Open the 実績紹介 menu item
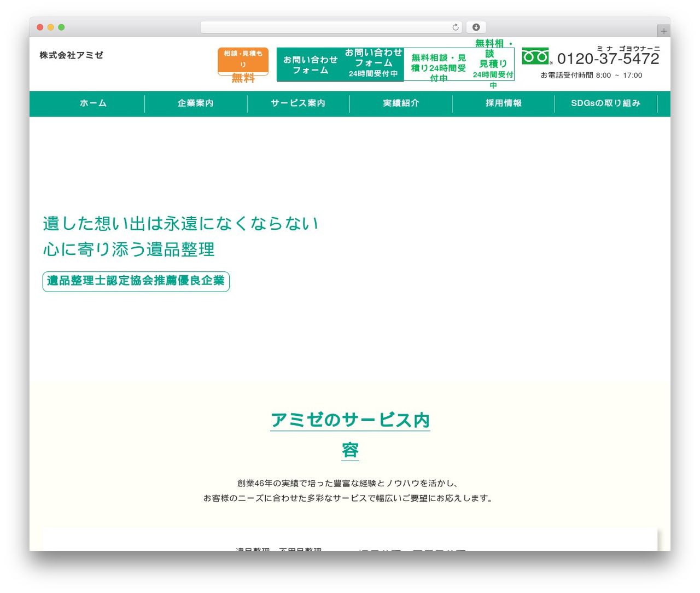The image size is (700, 593). click(401, 103)
